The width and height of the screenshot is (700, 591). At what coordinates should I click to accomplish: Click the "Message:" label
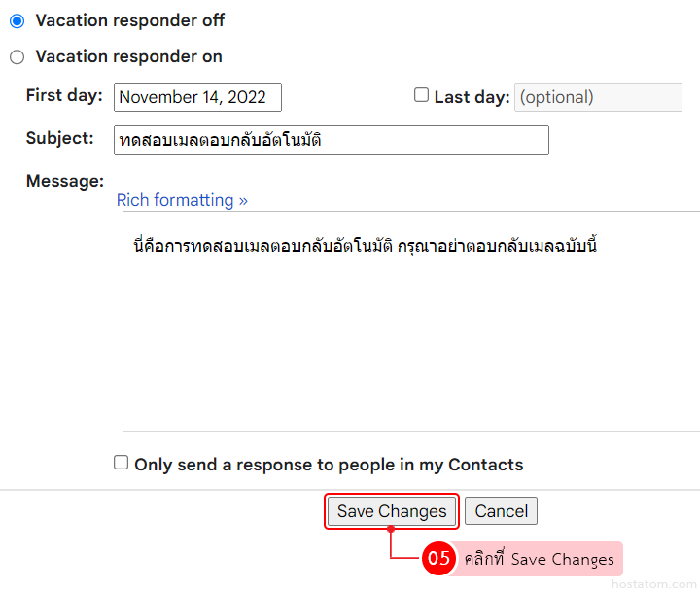pos(64,181)
